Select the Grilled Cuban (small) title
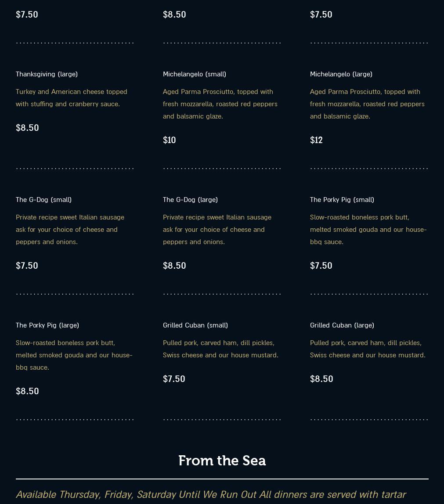444x504 pixels. click(195, 325)
